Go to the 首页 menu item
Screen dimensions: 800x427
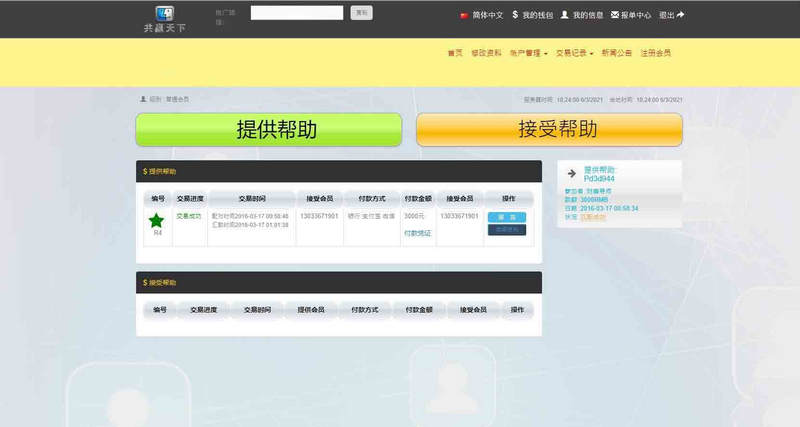455,53
